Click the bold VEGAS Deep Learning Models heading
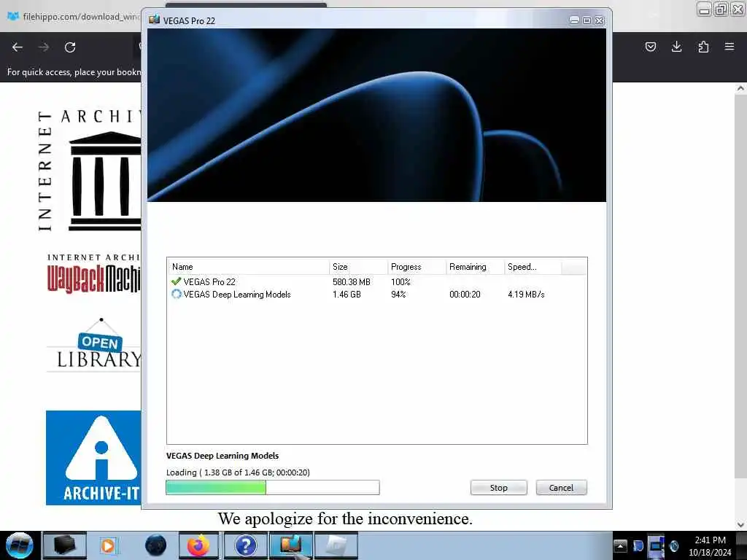747x560 pixels. pos(222,456)
